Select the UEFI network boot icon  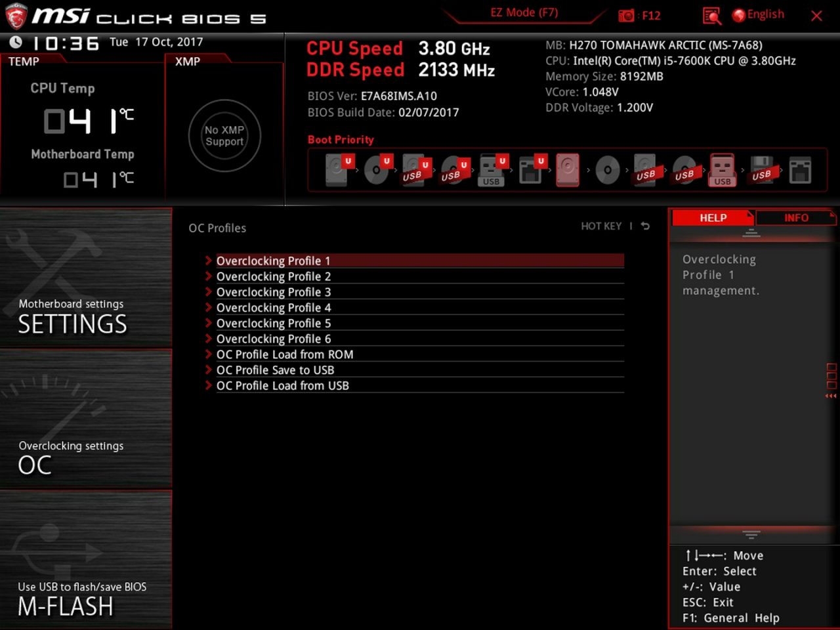(532, 170)
